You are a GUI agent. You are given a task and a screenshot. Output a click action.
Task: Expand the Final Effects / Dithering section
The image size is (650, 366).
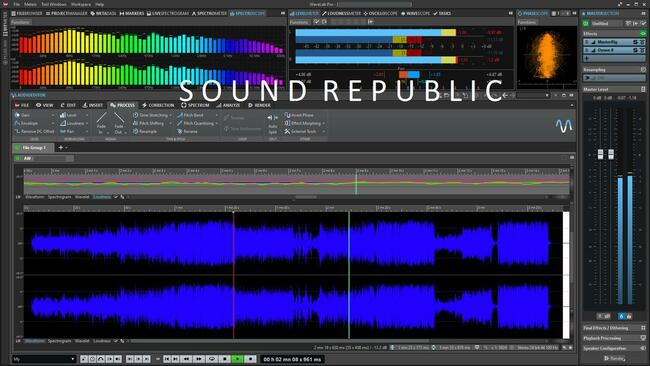click(614, 328)
